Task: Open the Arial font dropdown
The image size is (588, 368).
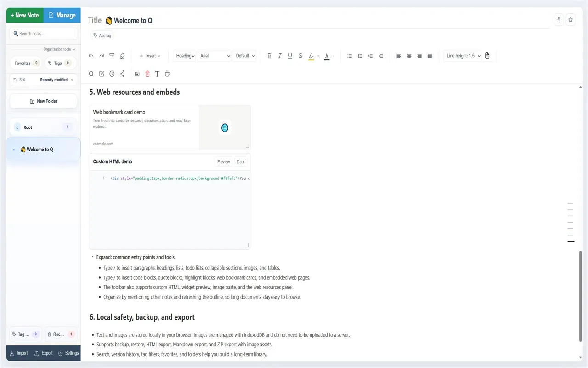Action: (x=215, y=56)
